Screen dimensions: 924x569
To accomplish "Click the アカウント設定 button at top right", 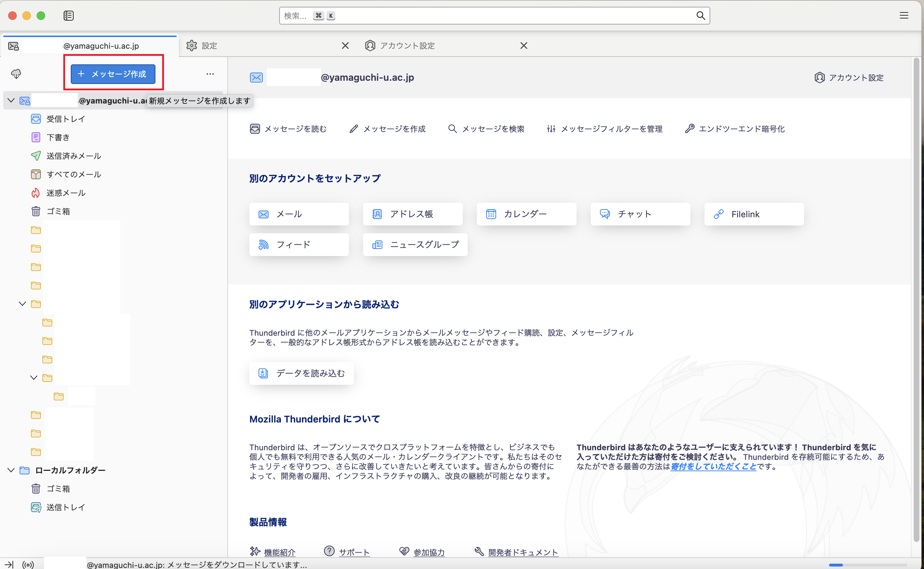I will 849,78.
